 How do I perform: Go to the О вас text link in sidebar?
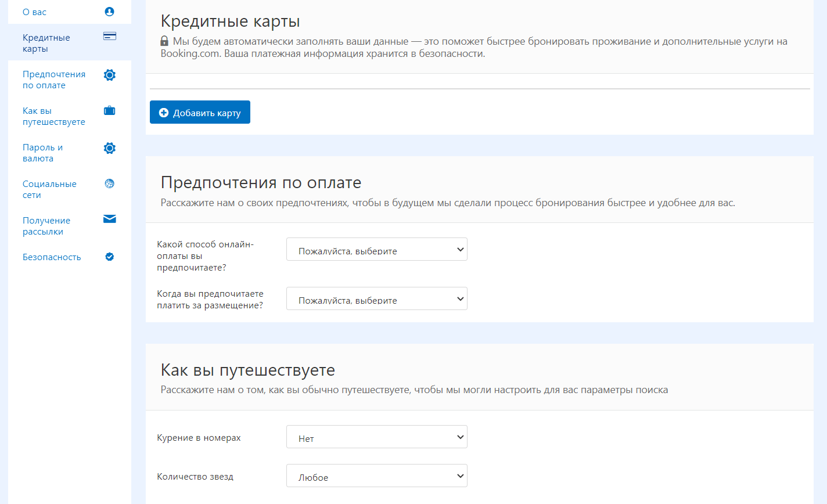(x=34, y=12)
